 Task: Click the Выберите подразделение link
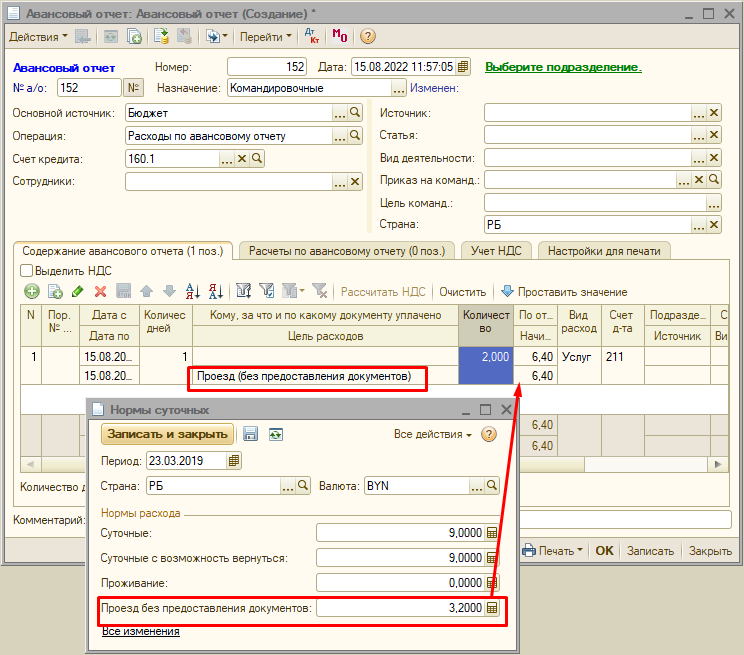point(563,67)
